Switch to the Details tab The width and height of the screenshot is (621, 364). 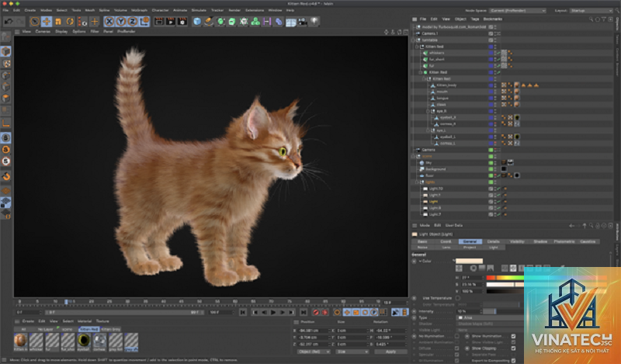494,241
